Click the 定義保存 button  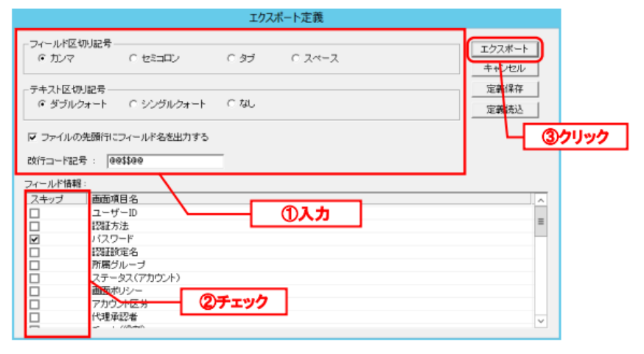point(505,89)
